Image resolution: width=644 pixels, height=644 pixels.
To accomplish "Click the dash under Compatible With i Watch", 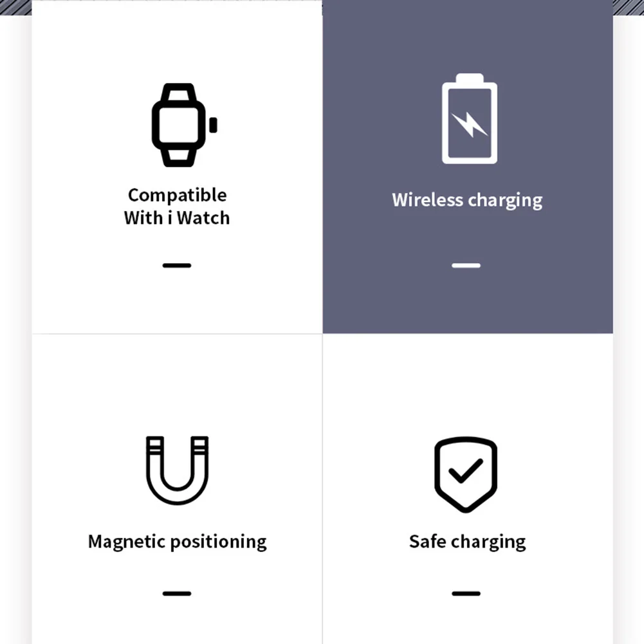I will click(x=177, y=265).
